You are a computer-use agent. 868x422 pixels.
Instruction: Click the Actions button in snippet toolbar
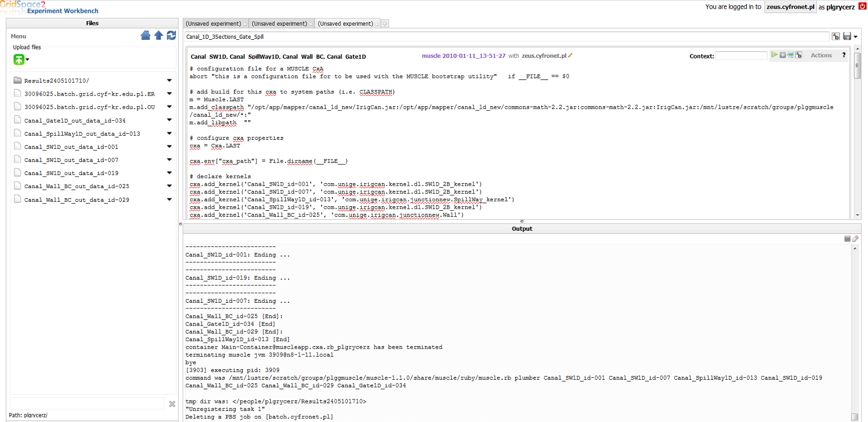click(x=821, y=55)
